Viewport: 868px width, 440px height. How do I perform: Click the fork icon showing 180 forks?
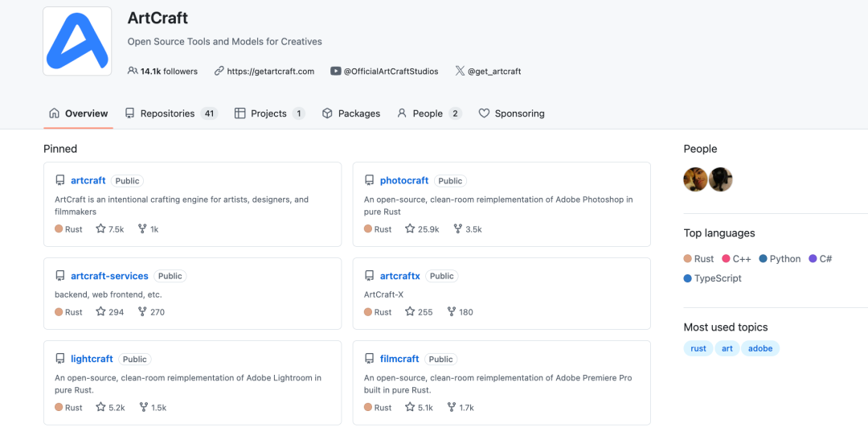pyautogui.click(x=451, y=312)
